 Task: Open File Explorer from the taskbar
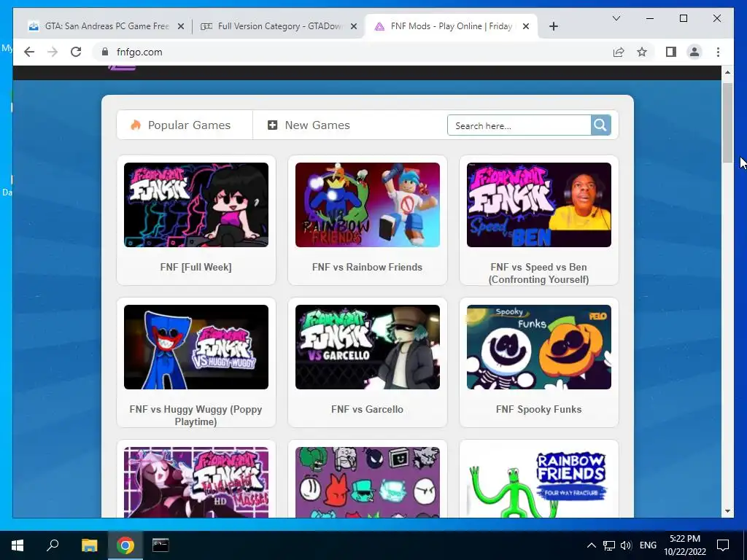tap(89, 545)
